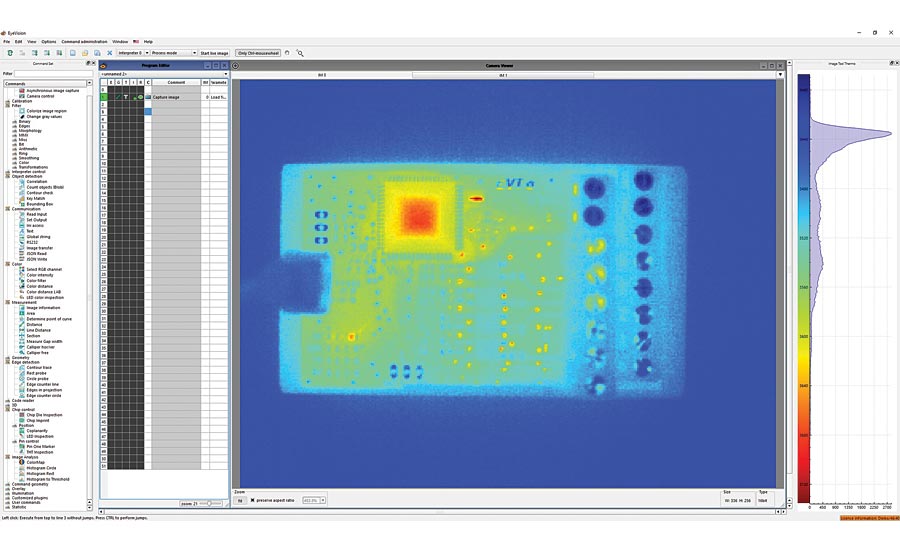The height and width of the screenshot is (550, 900).
Task: Toggle the preserve aspect ratio checkbox
Action: tap(252, 500)
